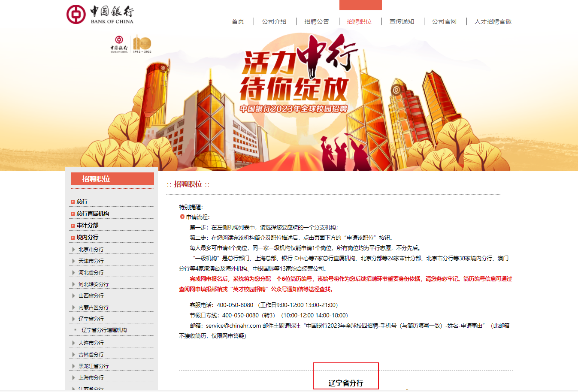Select 北京市分行 in sidebar
Screen dimensions: 578x392
[91, 249]
